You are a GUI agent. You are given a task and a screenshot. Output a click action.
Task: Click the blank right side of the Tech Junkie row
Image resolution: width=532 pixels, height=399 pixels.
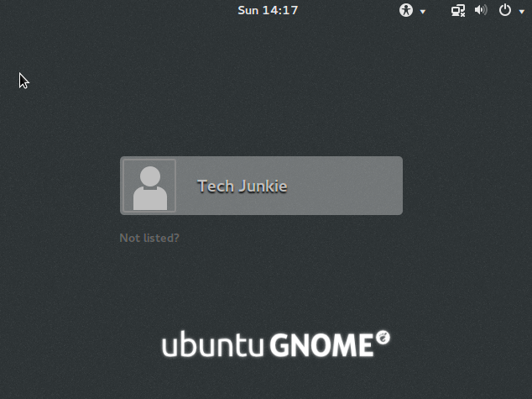pyautogui.click(x=346, y=186)
